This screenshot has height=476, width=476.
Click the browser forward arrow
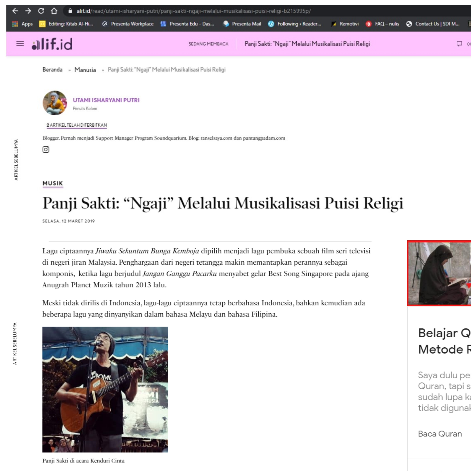coord(28,11)
